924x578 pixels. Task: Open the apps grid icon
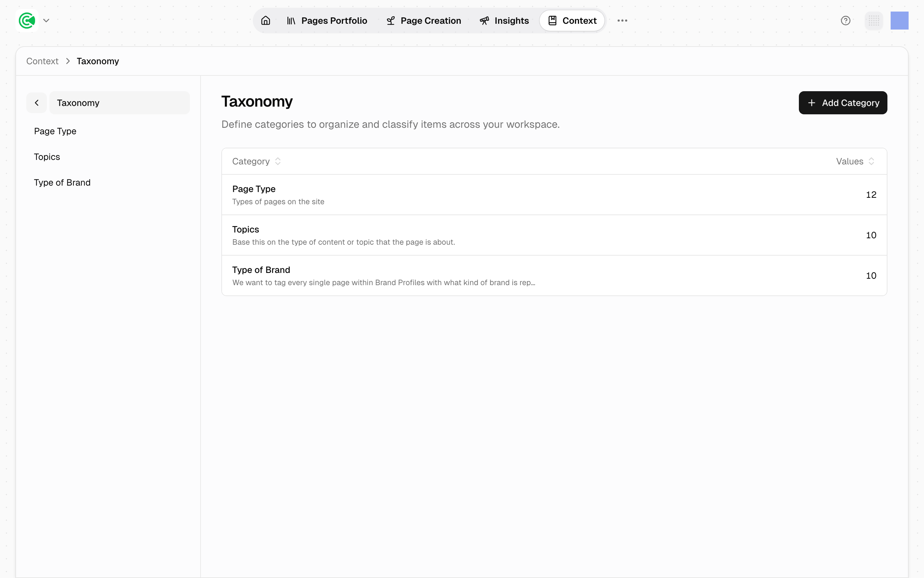coord(874,21)
